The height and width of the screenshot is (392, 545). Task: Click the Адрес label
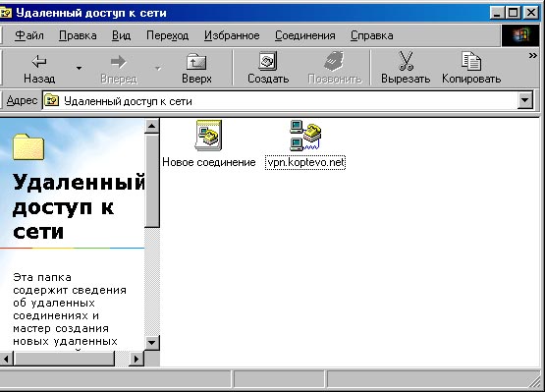22,100
